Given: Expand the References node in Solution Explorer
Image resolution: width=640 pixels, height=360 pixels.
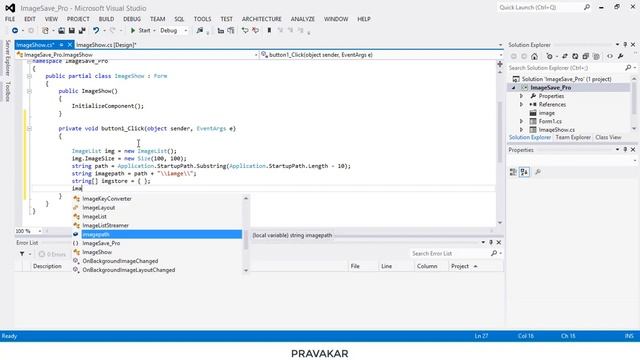Looking at the screenshot, I should point(521,104).
